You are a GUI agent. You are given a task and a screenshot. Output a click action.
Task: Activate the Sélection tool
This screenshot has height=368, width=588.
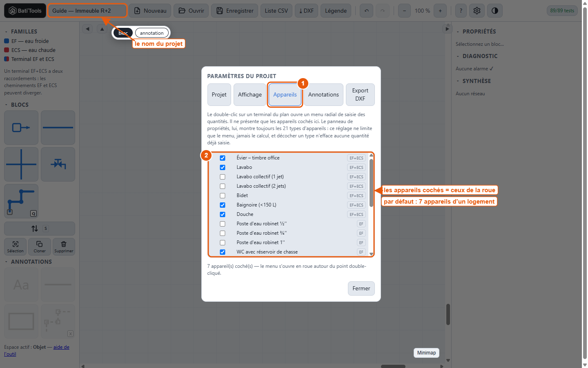pyautogui.click(x=15, y=247)
